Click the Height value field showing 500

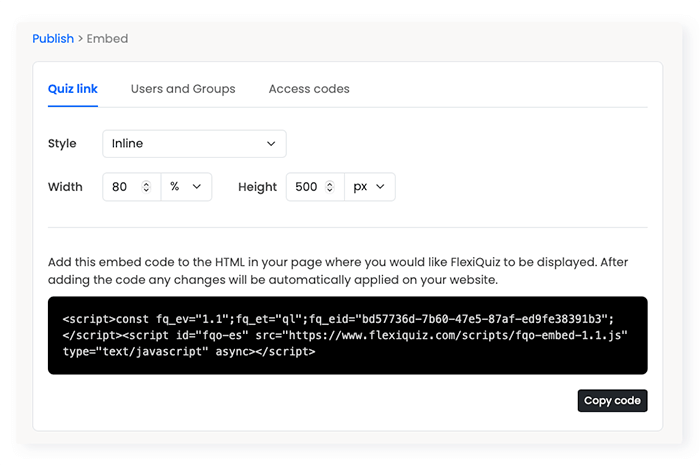pyautogui.click(x=315, y=187)
